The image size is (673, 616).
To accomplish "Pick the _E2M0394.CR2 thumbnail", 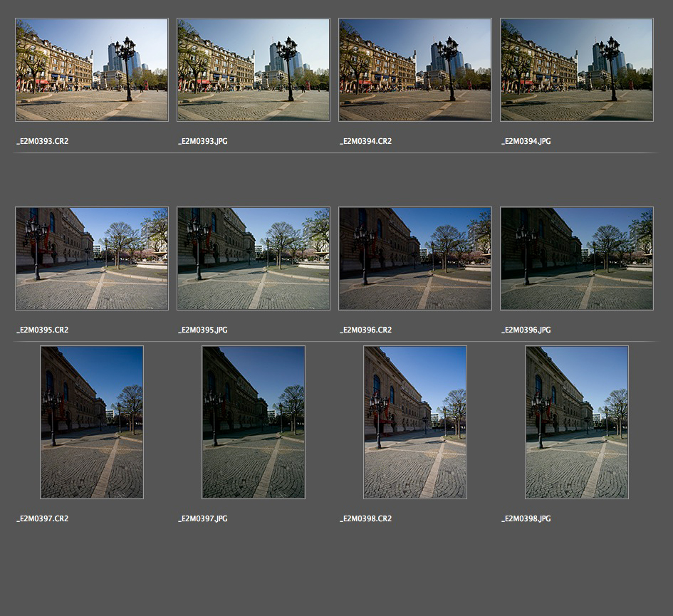I will [415, 70].
